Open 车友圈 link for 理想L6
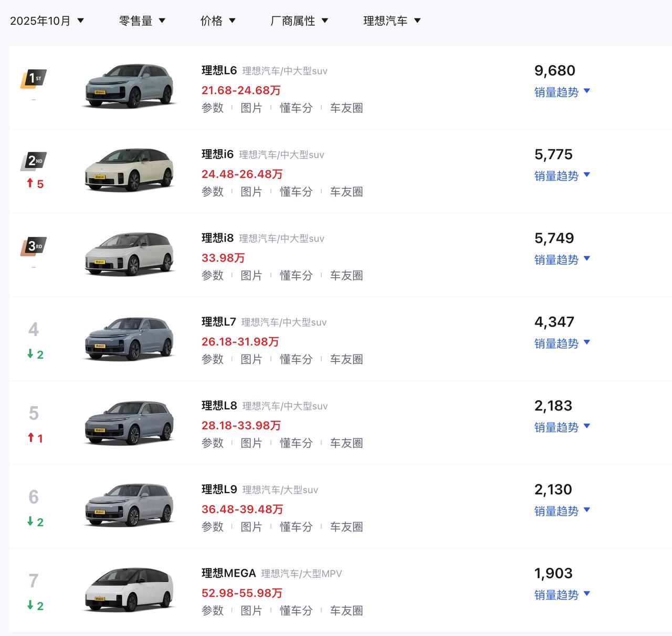672x636 pixels. pyautogui.click(x=346, y=108)
